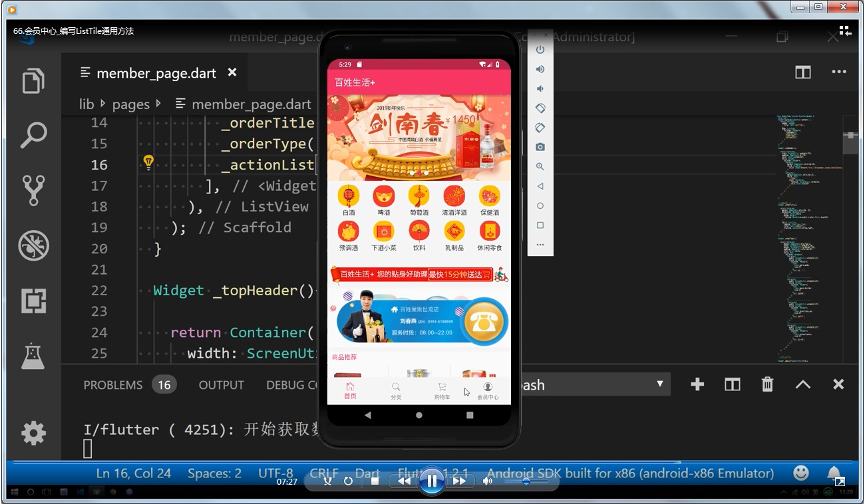The height and width of the screenshot is (504, 865).
Task: Open the editor More Actions ellipsis
Action: click(x=838, y=72)
